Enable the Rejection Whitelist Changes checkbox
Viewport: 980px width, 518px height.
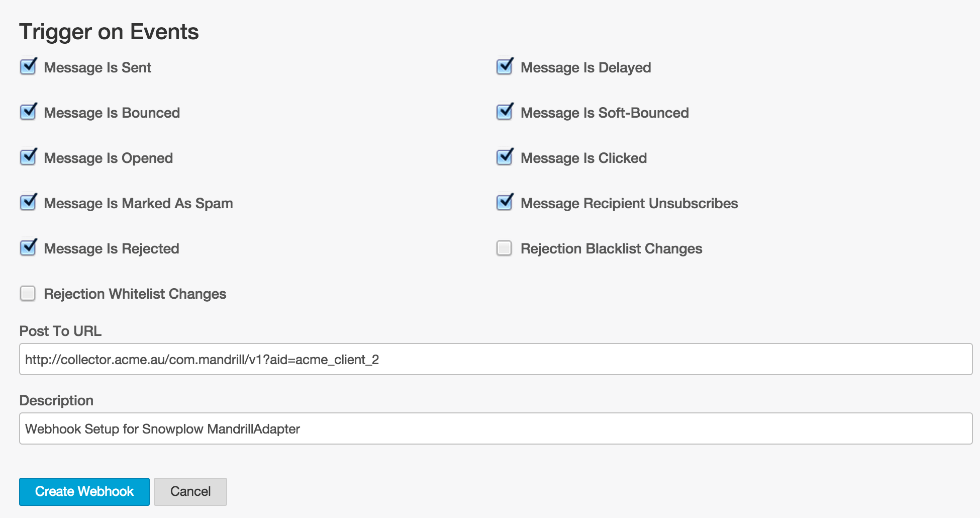(28, 293)
